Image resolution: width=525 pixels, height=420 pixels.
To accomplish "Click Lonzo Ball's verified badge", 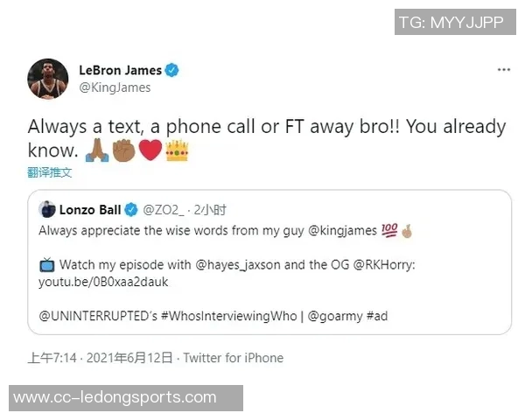I will 131,210.
